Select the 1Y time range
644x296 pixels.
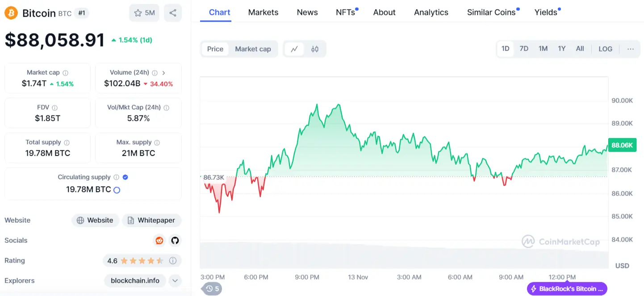pos(562,49)
